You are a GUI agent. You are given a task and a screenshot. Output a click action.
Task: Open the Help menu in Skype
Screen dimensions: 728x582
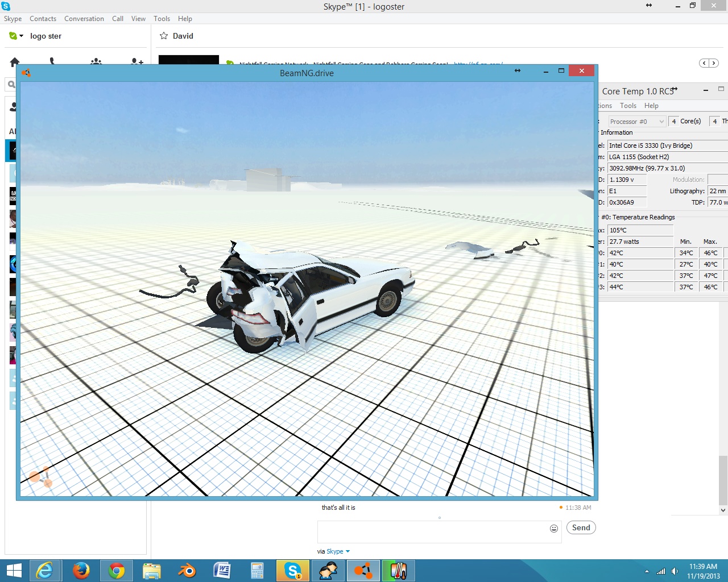[x=185, y=19]
